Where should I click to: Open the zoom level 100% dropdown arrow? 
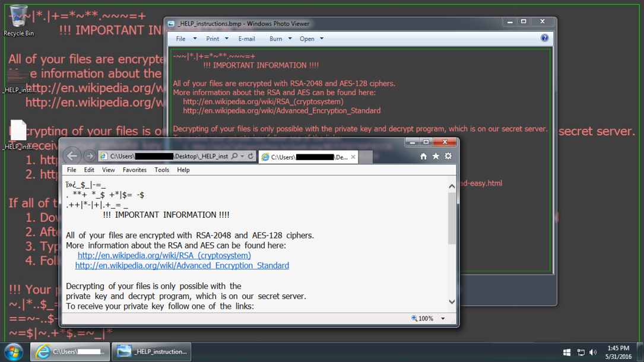443,319
